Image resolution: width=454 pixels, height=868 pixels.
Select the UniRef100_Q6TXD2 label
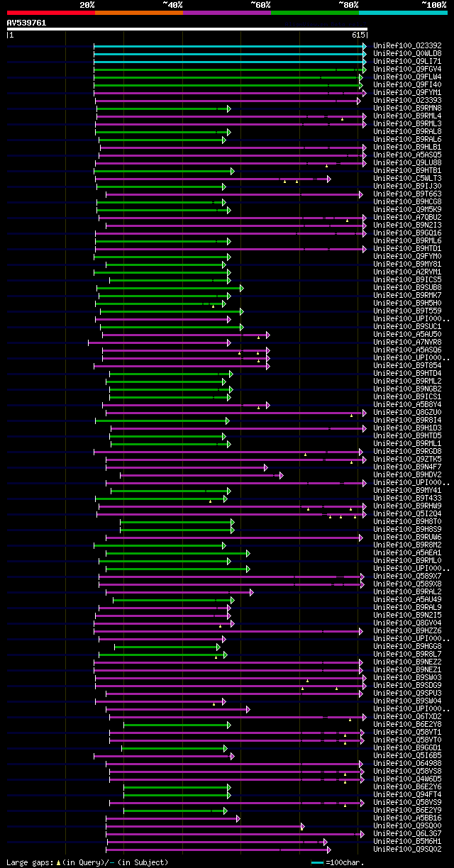click(x=407, y=716)
